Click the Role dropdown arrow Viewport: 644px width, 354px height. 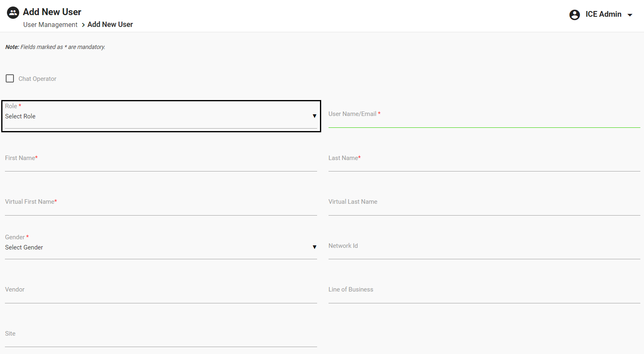click(314, 116)
